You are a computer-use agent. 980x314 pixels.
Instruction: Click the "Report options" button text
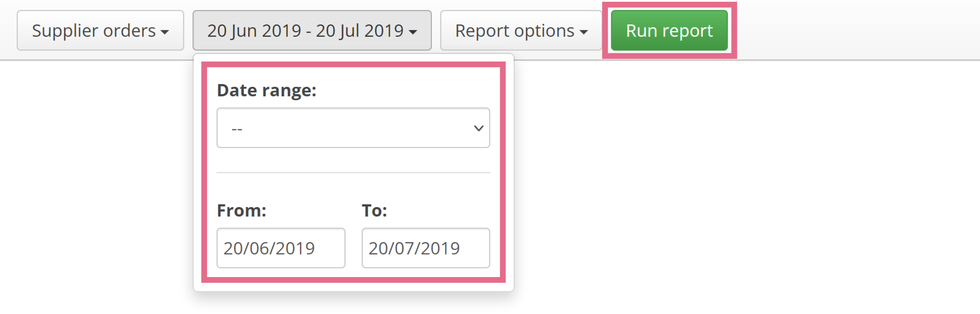pos(515,31)
